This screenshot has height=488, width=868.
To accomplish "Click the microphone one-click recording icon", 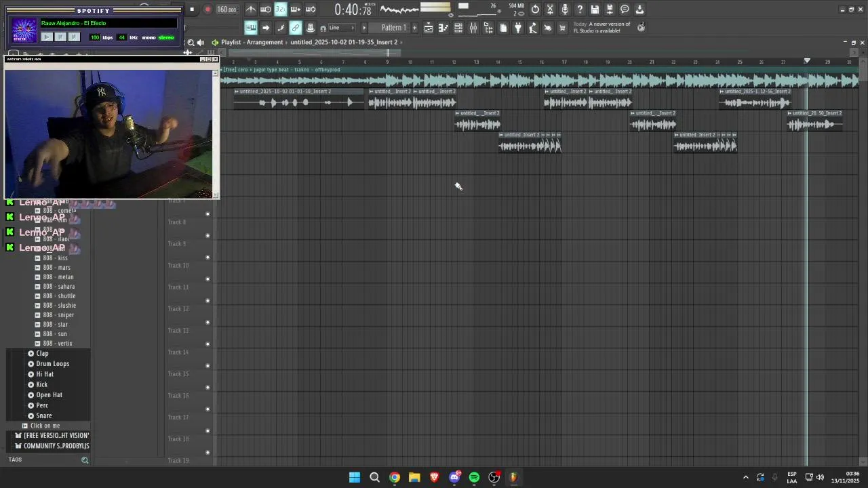I will (565, 9).
